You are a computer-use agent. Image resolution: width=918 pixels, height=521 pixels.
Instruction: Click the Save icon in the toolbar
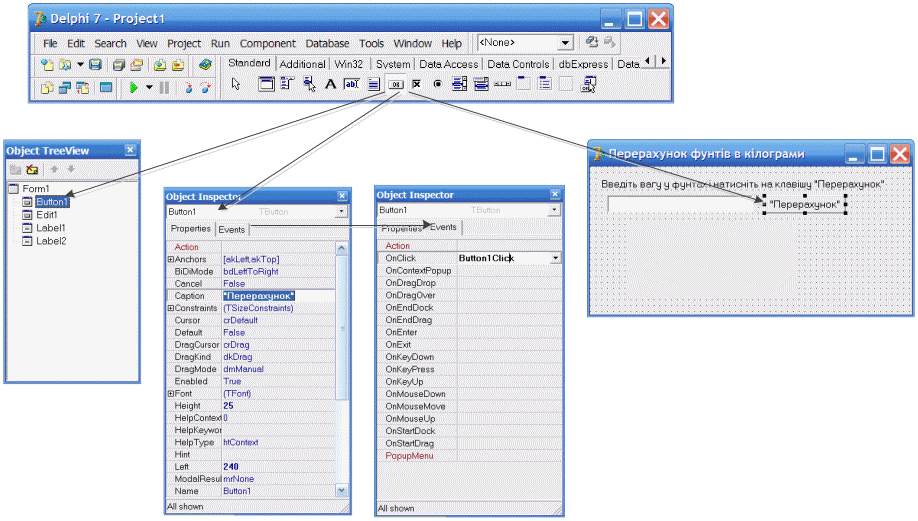[95, 65]
